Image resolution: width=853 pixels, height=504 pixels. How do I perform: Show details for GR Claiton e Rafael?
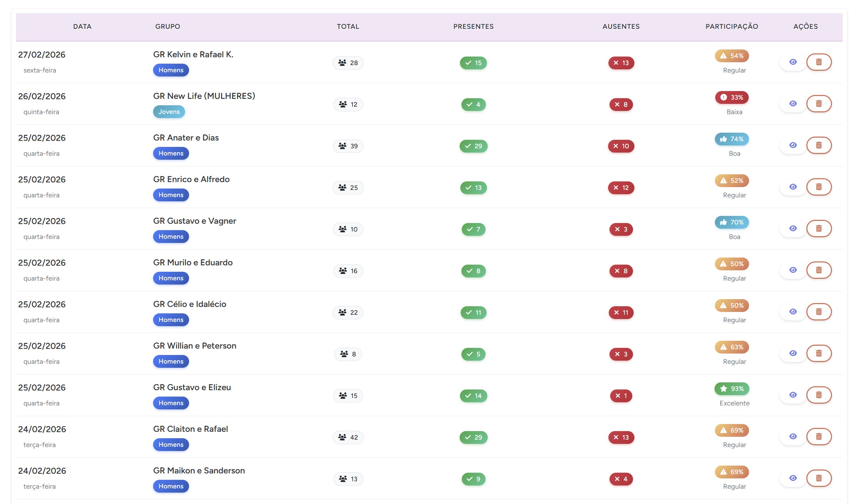tap(793, 437)
